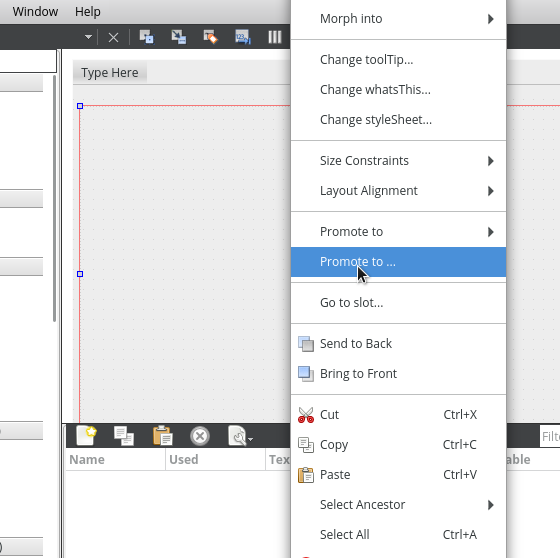
Task: Open the Window menu
Action: point(35,11)
